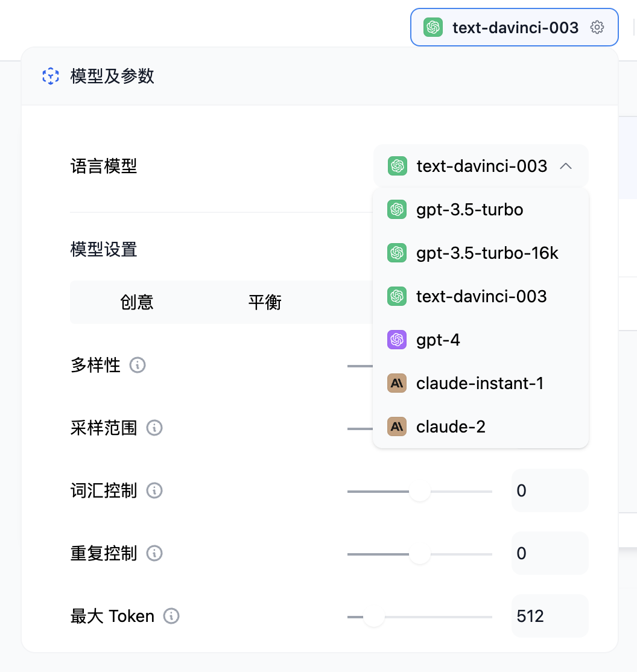Viewport: 637px width, 672px height.
Task: Open settings via the gear icon
Action: [597, 27]
